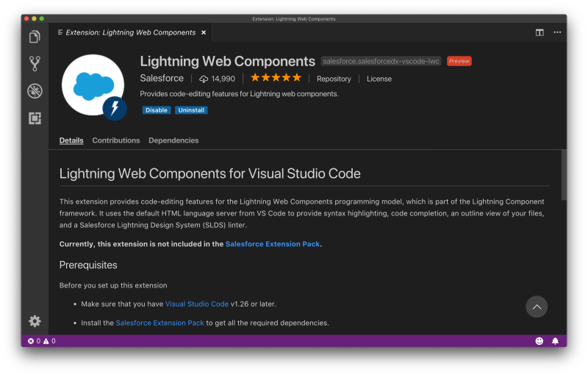
Task: Open the Repository link
Action: click(x=334, y=79)
